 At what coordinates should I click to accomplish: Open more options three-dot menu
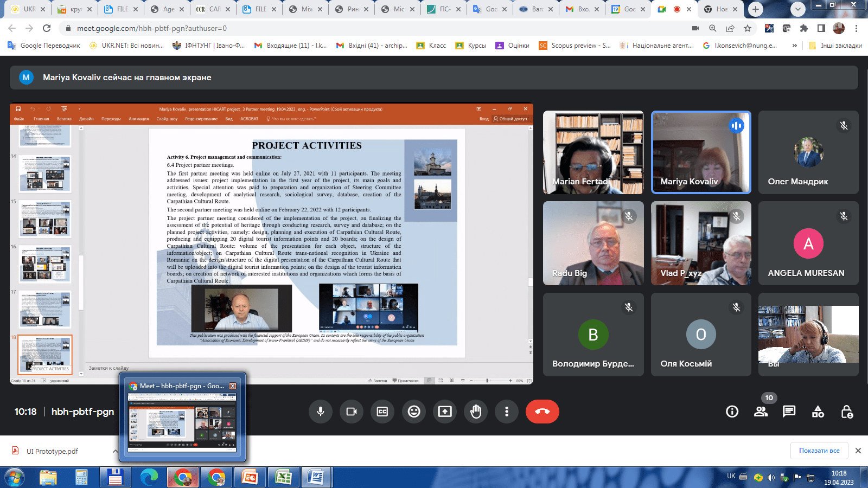pyautogui.click(x=507, y=412)
